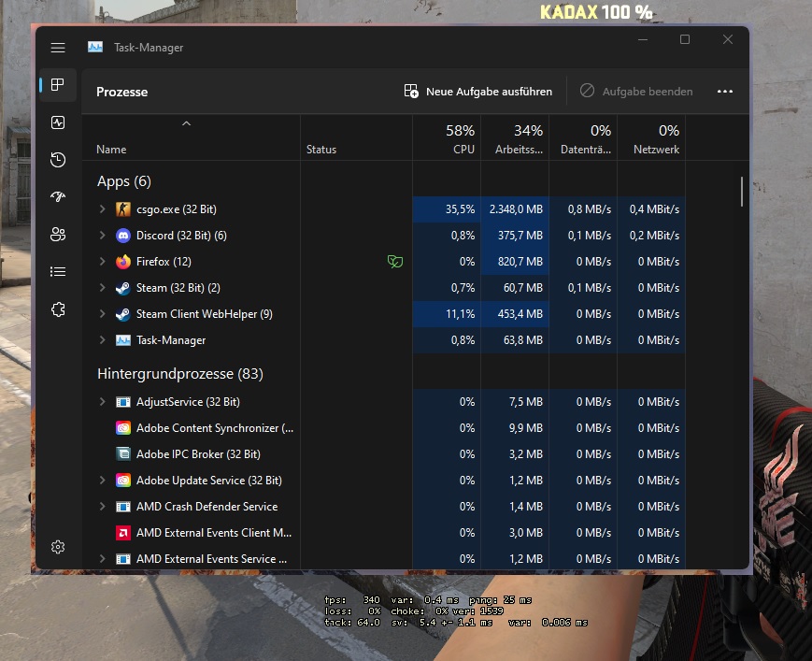Open the Services sidebar icon
The width and height of the screenshot is (812, 661).
point(58,309)
